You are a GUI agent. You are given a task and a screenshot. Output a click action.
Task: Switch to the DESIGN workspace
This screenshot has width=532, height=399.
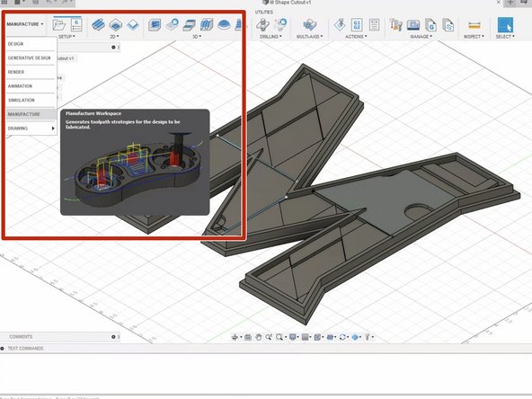click(x=31, y=44)
